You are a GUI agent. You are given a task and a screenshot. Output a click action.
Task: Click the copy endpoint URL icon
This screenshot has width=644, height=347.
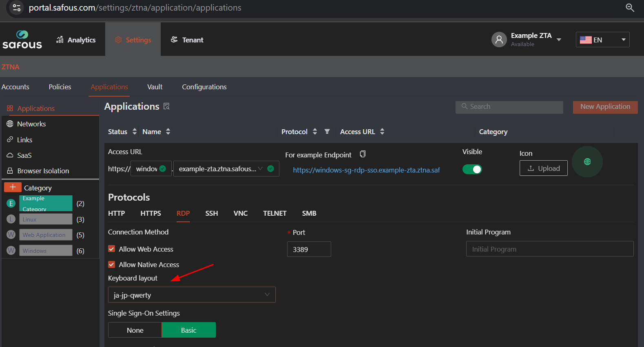[363, 154]
